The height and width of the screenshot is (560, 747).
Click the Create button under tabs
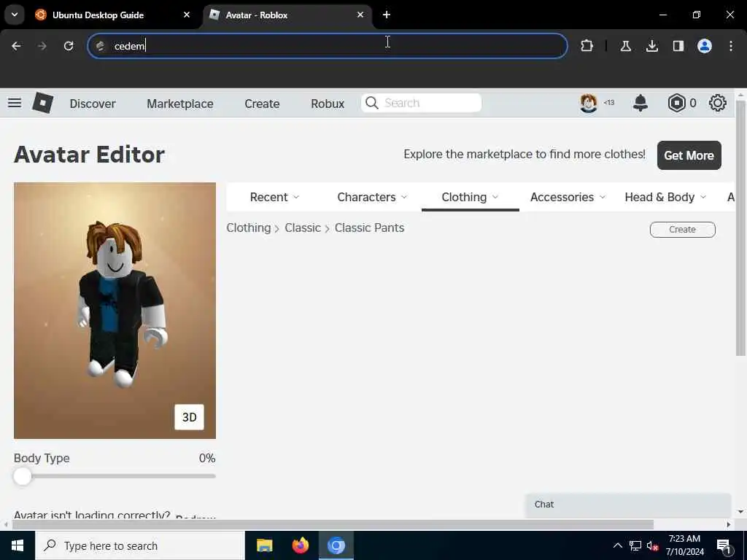[682, 230]
